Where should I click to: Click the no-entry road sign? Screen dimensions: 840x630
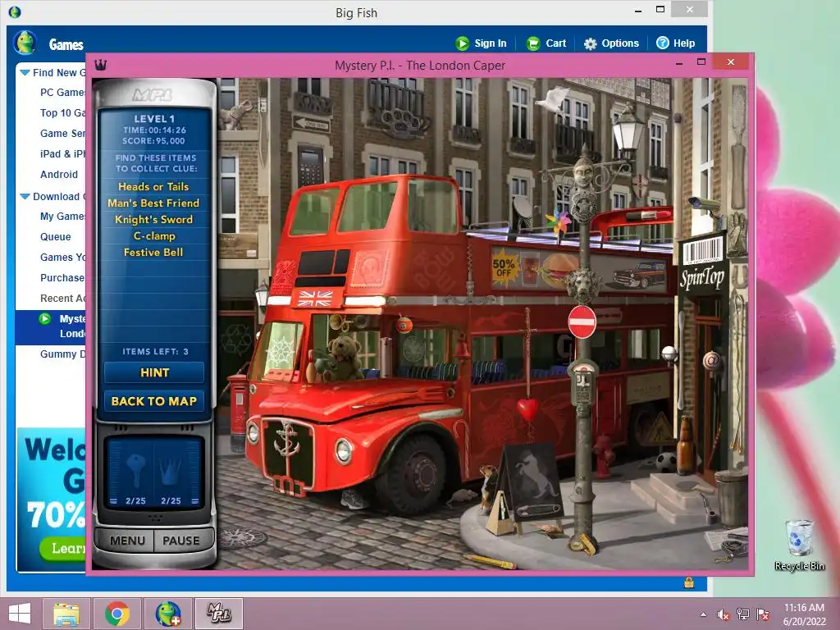582,322
